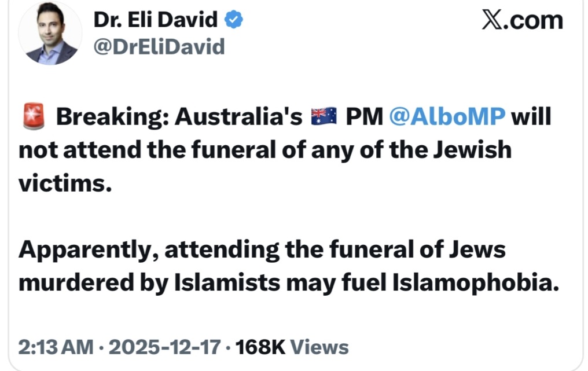Open the @AlboMP mention link
The height and width of the screenshot is (371, 588).
(447, 117)
